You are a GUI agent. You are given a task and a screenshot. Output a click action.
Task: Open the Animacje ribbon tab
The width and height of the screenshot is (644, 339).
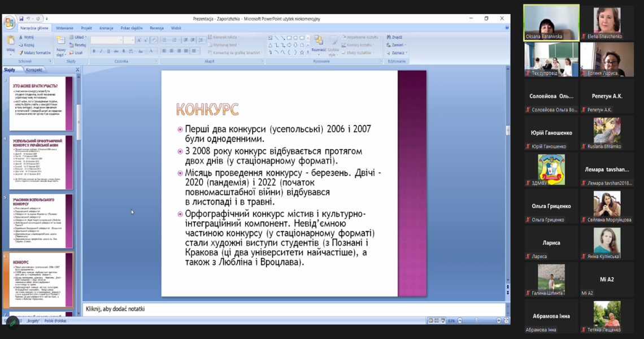(x=106, y=28)
